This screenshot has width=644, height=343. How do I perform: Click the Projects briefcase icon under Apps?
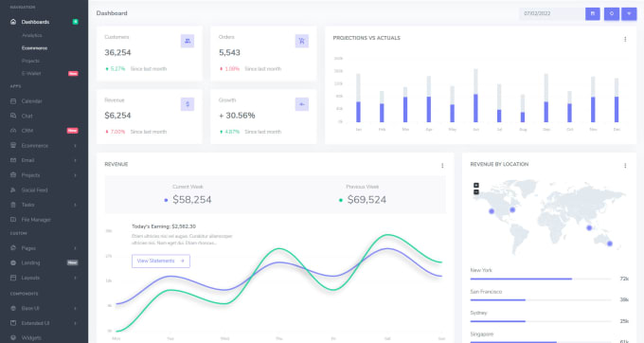13,175
